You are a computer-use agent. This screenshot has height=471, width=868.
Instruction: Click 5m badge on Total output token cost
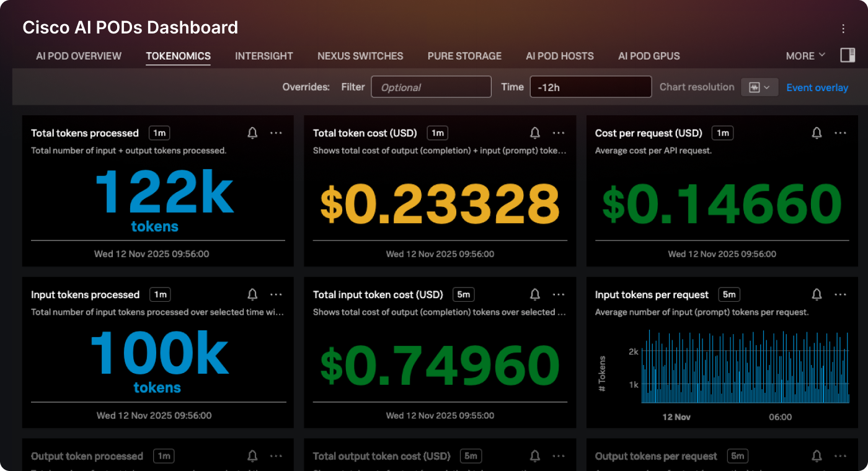[471, 456]
